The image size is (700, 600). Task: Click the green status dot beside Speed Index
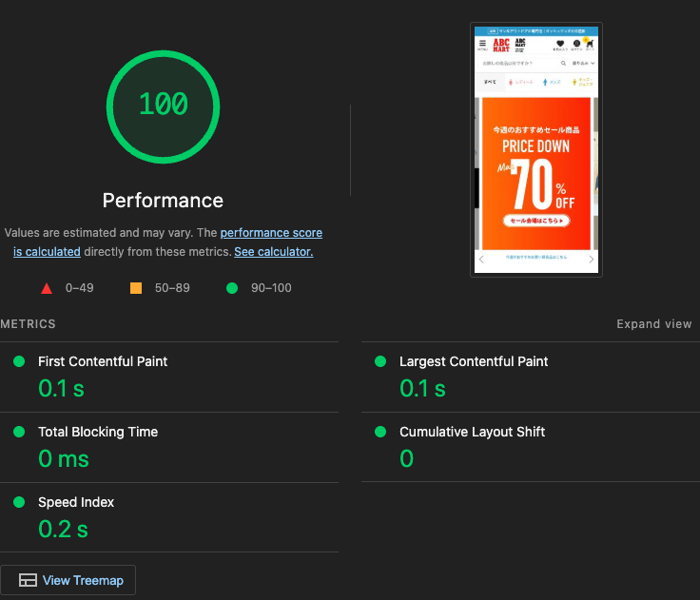tap(19, 502)
